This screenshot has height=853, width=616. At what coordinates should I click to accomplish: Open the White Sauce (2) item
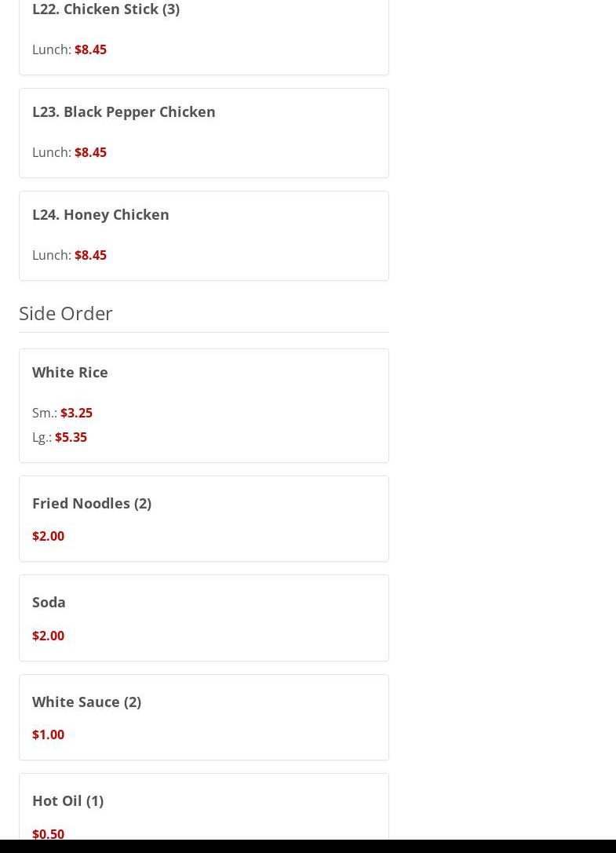[86, 702]
